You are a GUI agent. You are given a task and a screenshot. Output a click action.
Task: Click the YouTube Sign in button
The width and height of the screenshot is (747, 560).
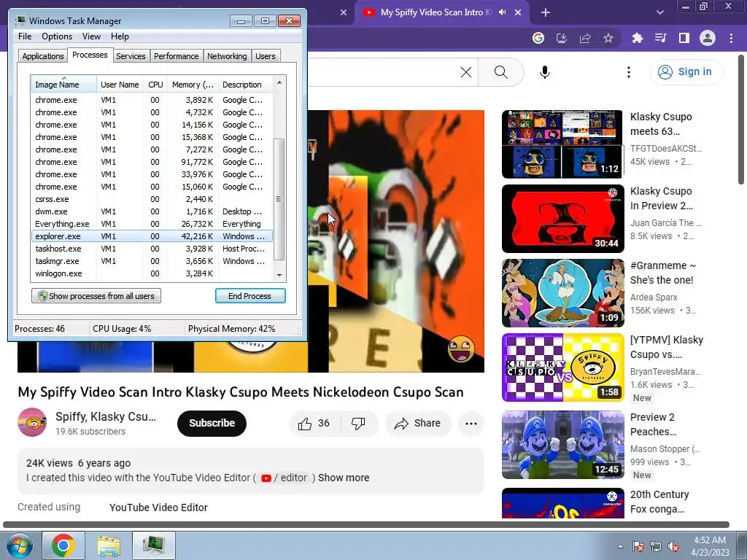[x=686, y=72]
